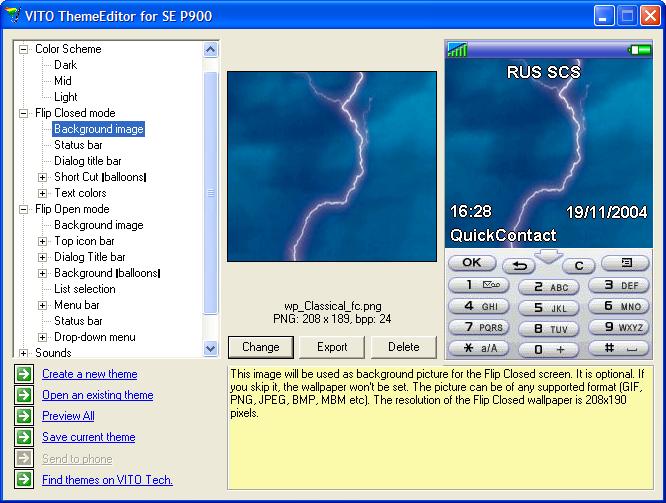Expand the Drop-down menu node
Image resolution: width=666 pixels, height=503 pixels.
(42, 337)
